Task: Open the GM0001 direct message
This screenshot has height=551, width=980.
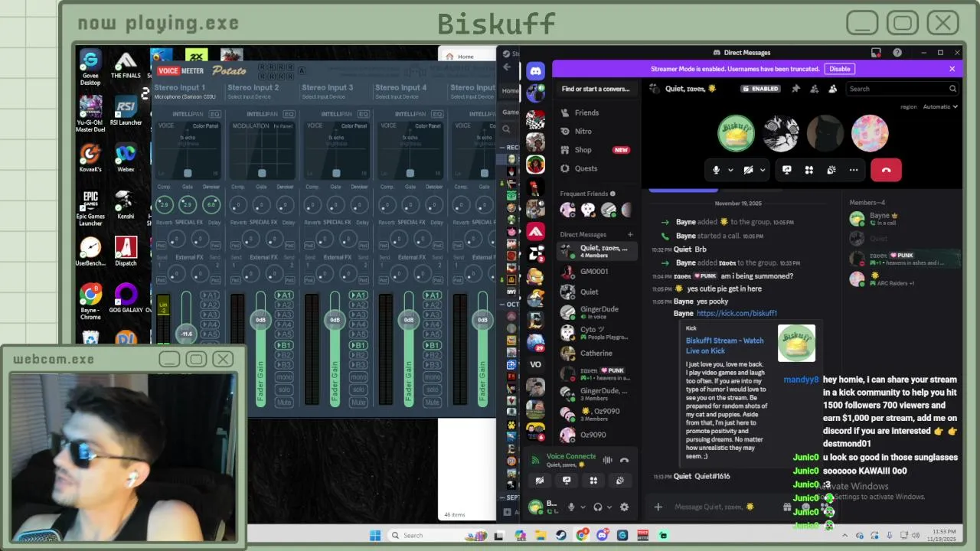Action: [596, 271]
